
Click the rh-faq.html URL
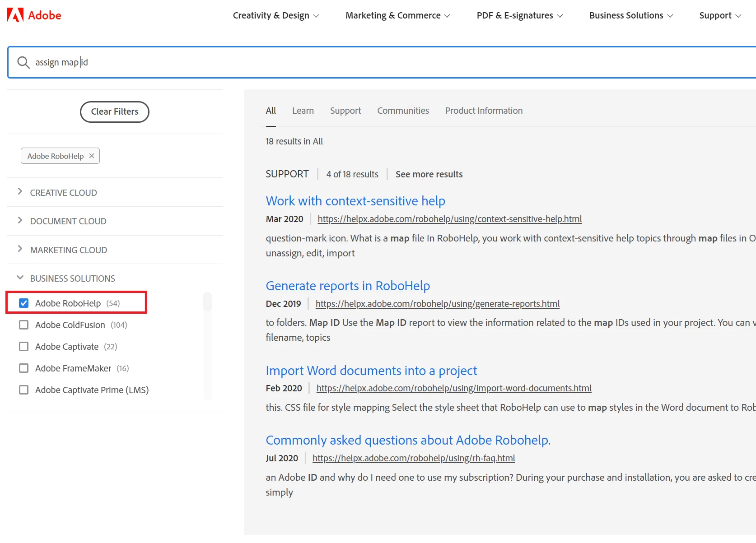click(414, 458)
